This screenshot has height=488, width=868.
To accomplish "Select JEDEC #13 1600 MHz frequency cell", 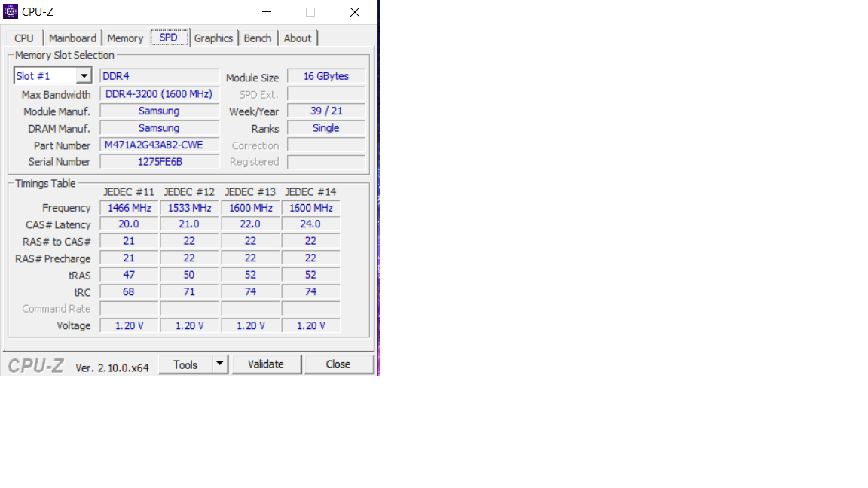I will [x=251, y=208].
